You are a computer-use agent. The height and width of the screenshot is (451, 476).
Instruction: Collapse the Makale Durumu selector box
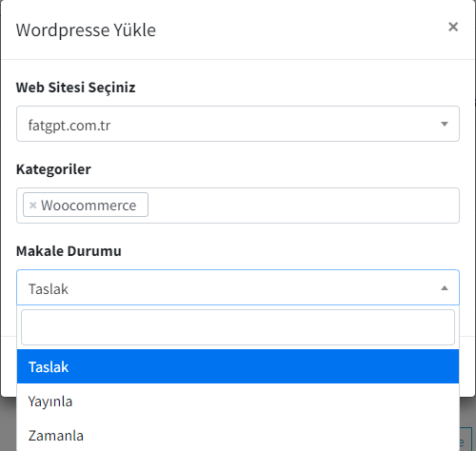pyautogui.click(x=238, y=287)
